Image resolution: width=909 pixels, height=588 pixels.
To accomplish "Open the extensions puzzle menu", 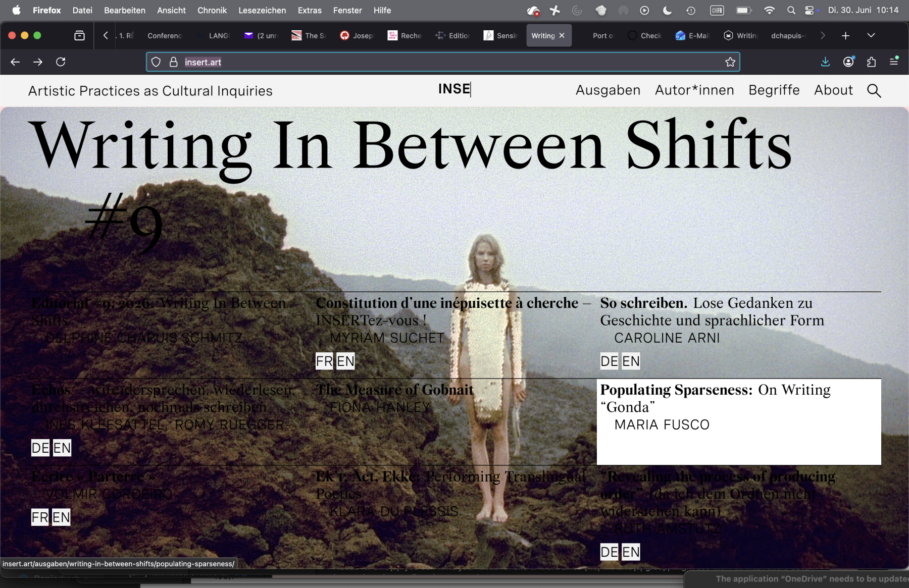I will 871,62.
